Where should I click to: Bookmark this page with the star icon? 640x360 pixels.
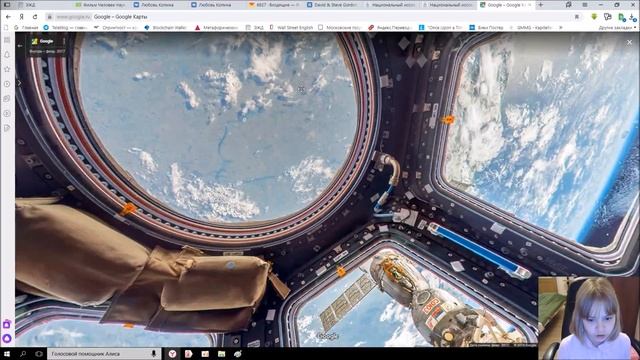tap(577, 17)
